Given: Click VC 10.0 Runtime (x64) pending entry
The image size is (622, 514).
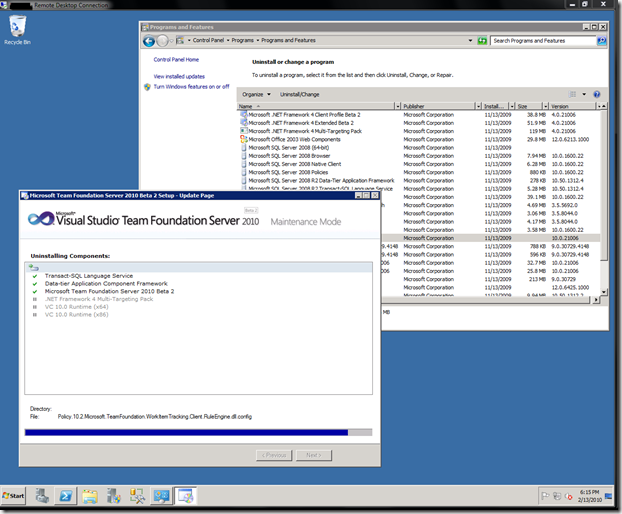Looking at the screenshot, I should (x=77, y=307).
